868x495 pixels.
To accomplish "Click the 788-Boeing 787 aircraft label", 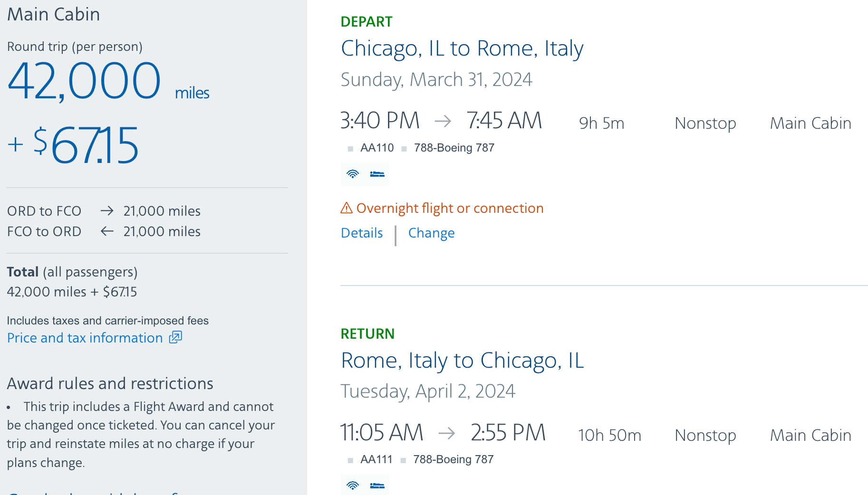I will point(453,148).
